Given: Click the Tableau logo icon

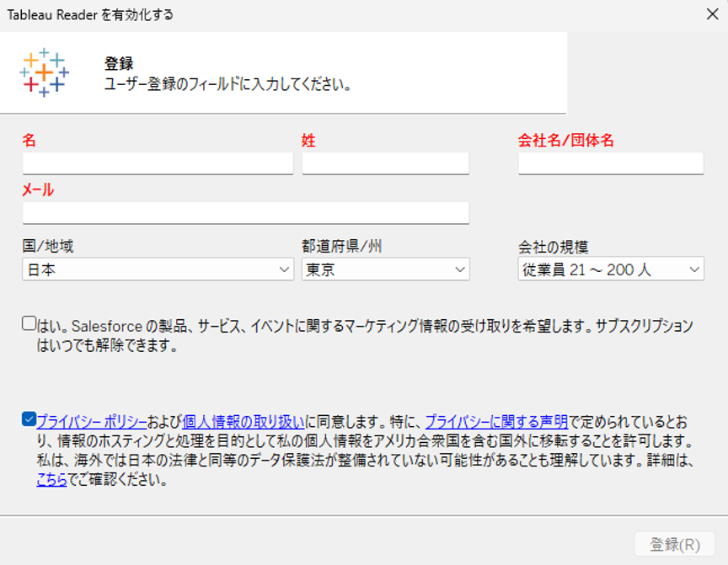Looking at the screenshot, I should 44,72.
